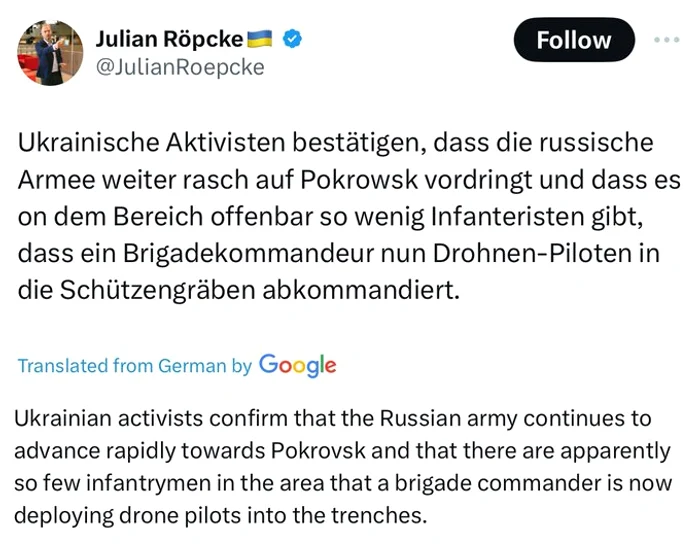Click the blue verified checkmark badge
The width and height of the screenshot is (700, 552).
[x=292, y=39]
